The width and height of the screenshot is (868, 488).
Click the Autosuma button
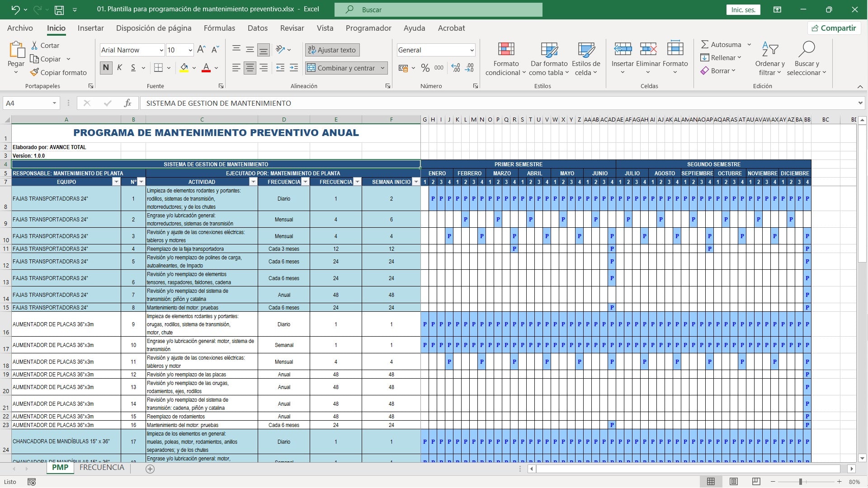tap(721, 44)
